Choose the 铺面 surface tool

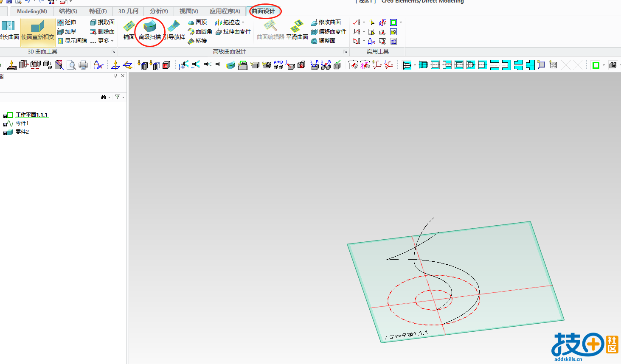(129, 31)
